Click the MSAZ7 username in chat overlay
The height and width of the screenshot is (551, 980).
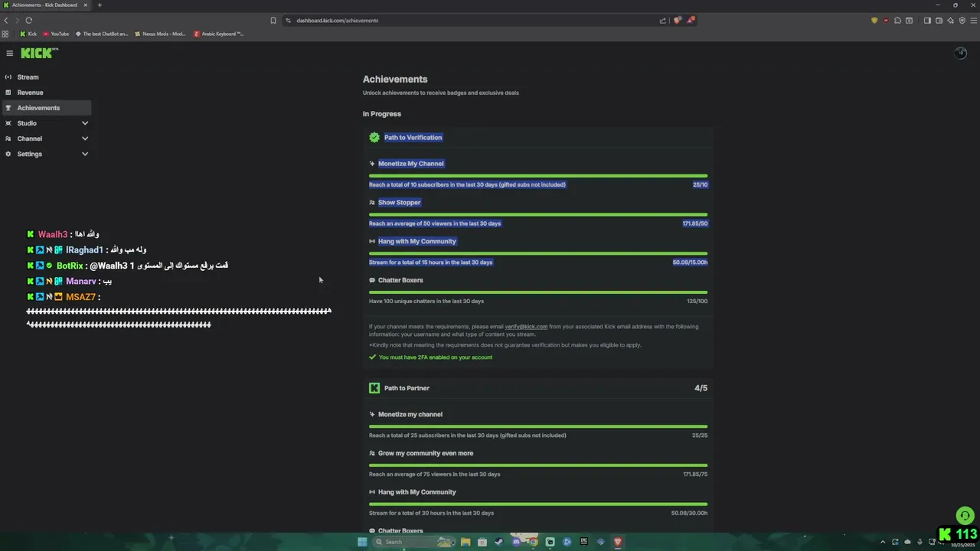pyautogui.click(x=80, y=297)
